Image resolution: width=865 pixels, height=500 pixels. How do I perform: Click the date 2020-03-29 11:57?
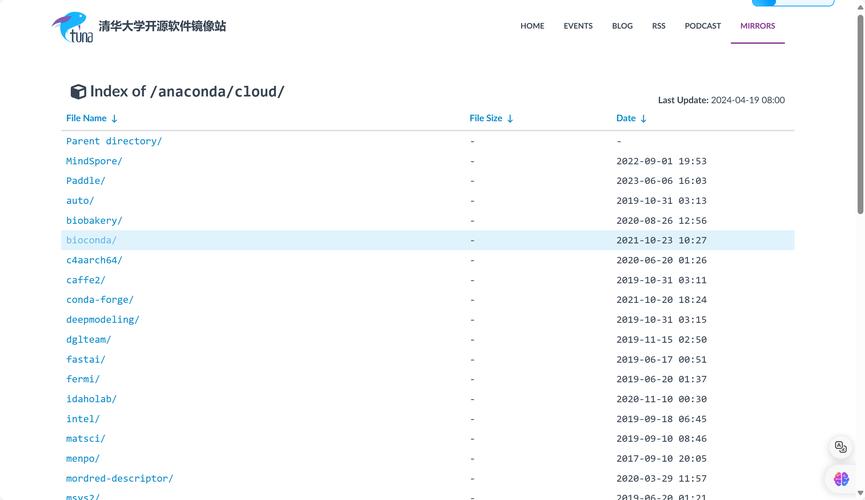click(661, 479)
